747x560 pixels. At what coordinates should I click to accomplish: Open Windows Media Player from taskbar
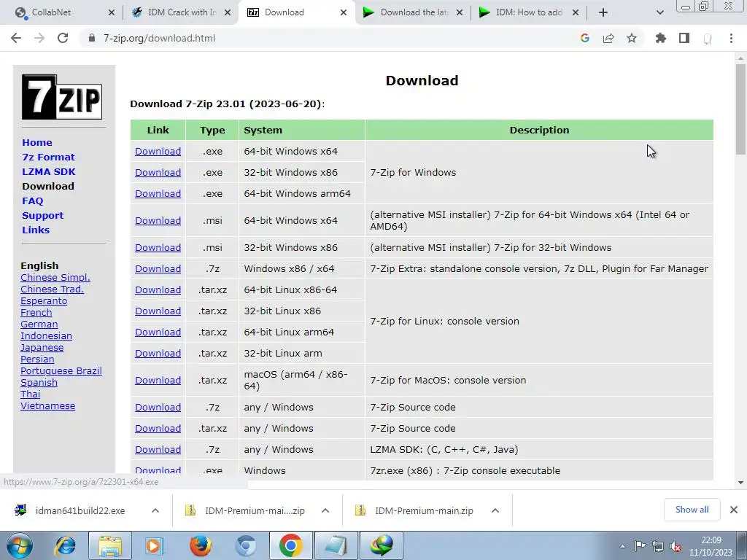[155, 545]
